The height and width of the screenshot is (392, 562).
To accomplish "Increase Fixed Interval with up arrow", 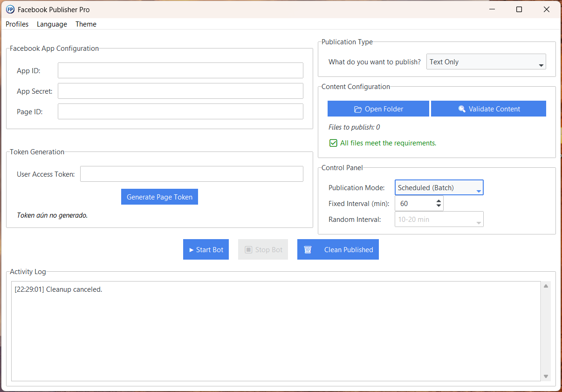I will point(439,201).
